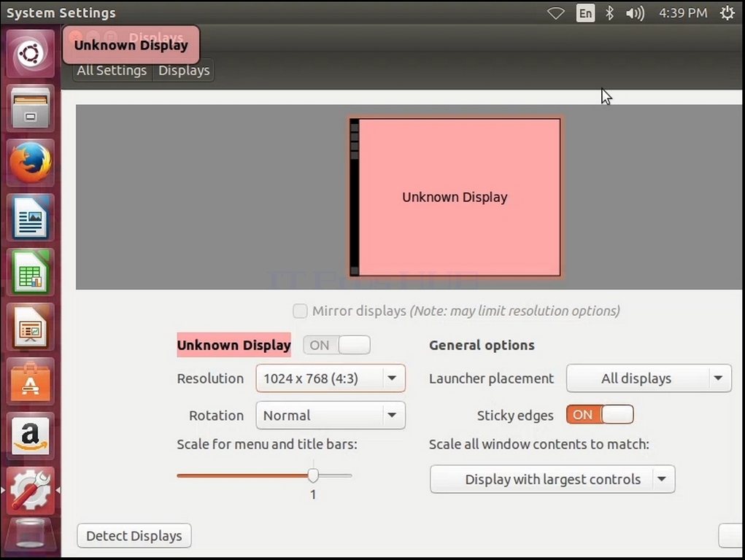Click the System Settings title in top bar
This screenshot has width=745, height=560.
(x=61, y=13)
